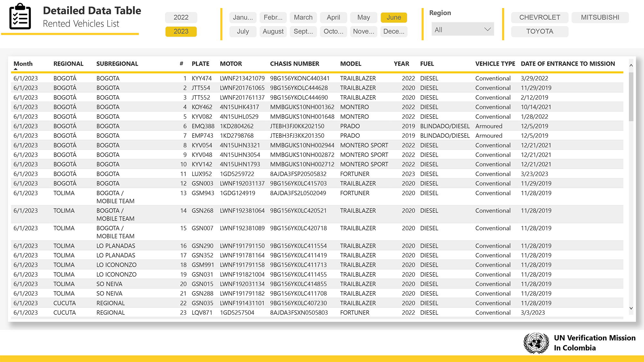Click Armoured type in EMQ388 row

point(489,126)
